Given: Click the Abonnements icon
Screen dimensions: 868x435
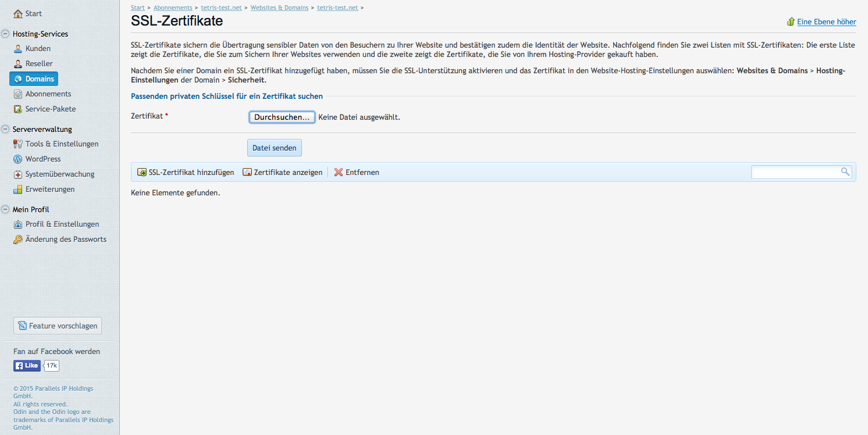Looking at the screenshot, I should 18,94.
